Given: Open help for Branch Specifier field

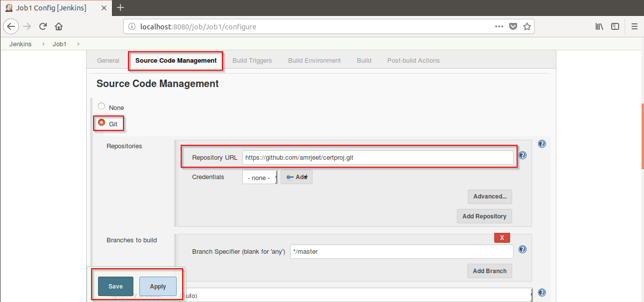Looking at the screenshot, I should (523, 249).
